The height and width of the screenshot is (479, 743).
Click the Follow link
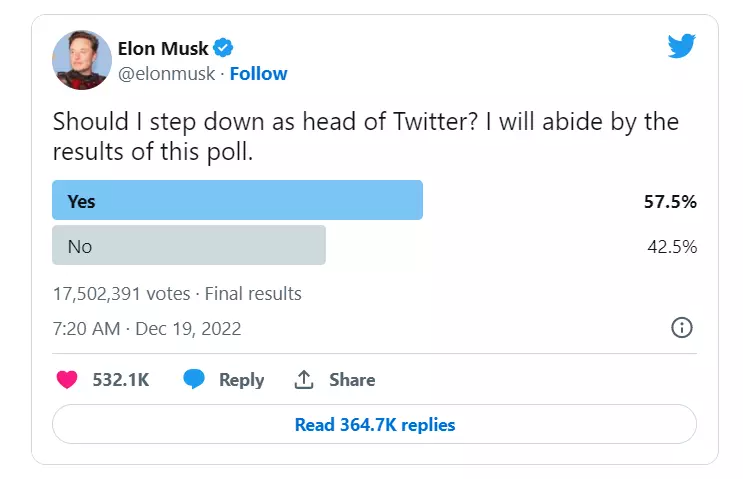click(258, 73)
